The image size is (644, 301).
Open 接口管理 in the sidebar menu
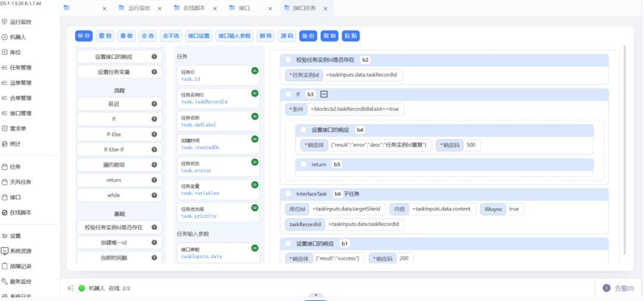(20, 113)
